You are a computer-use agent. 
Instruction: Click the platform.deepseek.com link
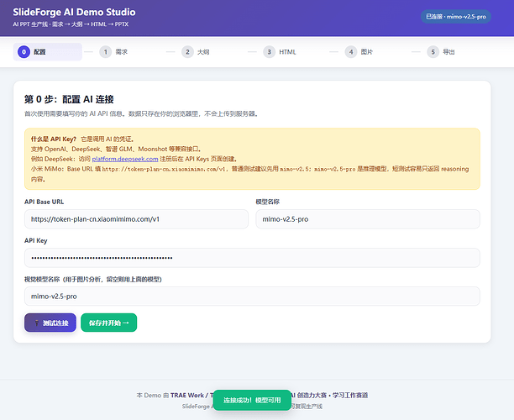coord(125,159)
